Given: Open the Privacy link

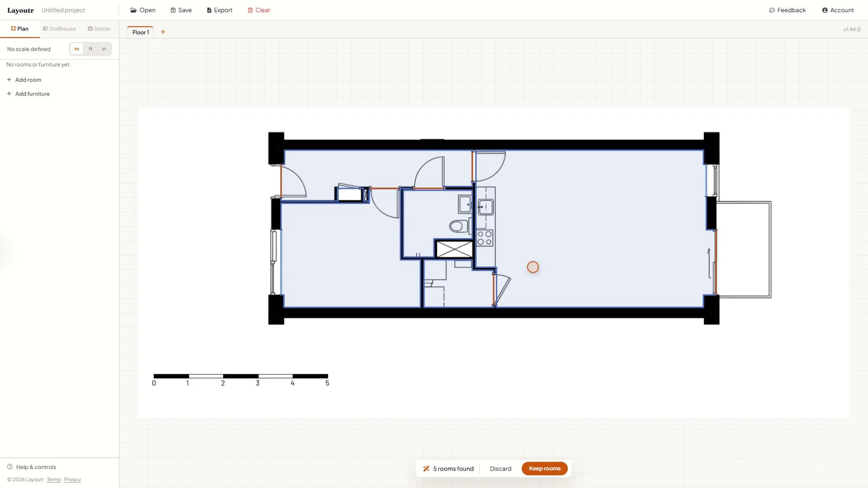Looking at the screenshot, I should coord(72,479).
